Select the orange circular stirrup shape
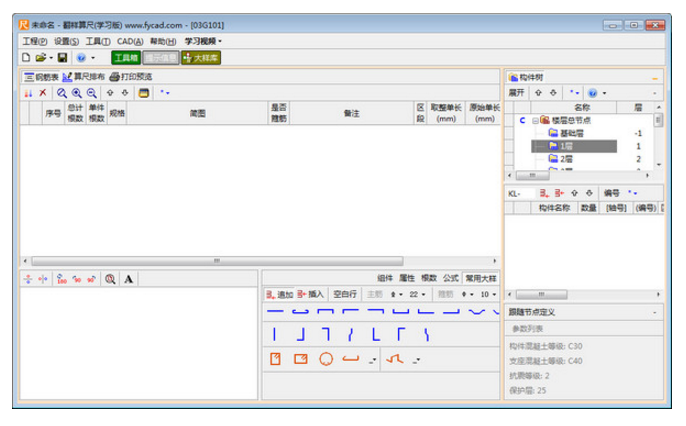Viewport: 686px width, 426px height. (326, 359)
